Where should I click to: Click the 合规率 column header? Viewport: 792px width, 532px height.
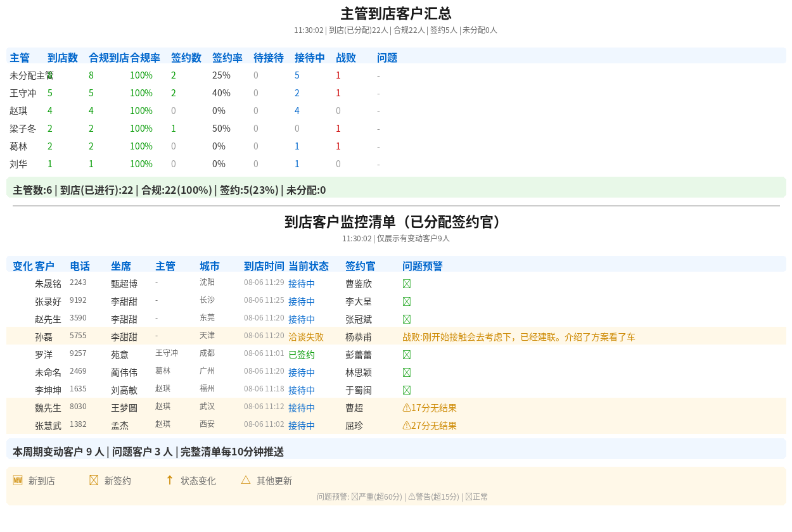pos(145,58)
